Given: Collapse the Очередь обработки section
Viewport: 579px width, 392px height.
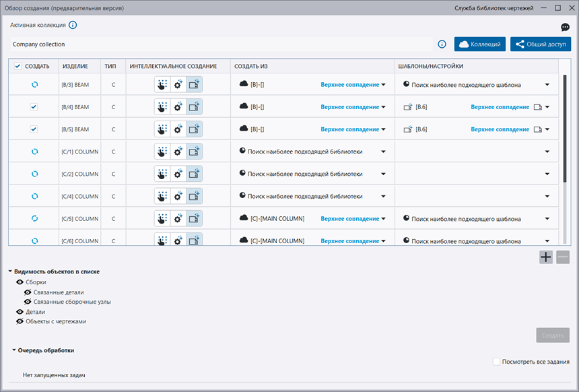Looking at the screenshot, I should pyautogui.click(x=14, y=350).
